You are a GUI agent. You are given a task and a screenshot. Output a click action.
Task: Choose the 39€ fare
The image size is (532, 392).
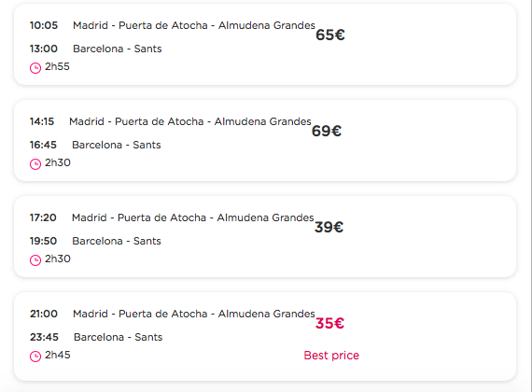click(x=329, y=227)
